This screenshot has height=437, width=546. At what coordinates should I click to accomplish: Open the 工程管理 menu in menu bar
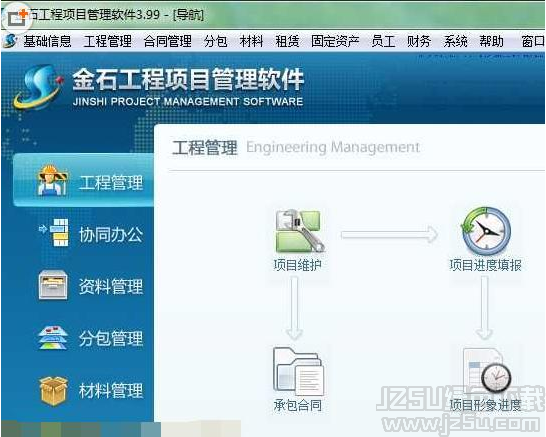click(x=108, y=41)
